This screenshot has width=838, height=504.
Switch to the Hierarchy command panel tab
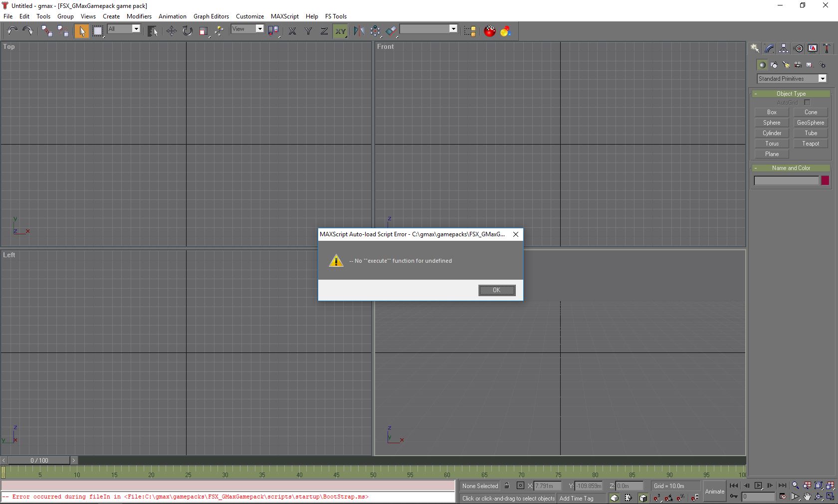pyautogui.click(x=784, y=48)
